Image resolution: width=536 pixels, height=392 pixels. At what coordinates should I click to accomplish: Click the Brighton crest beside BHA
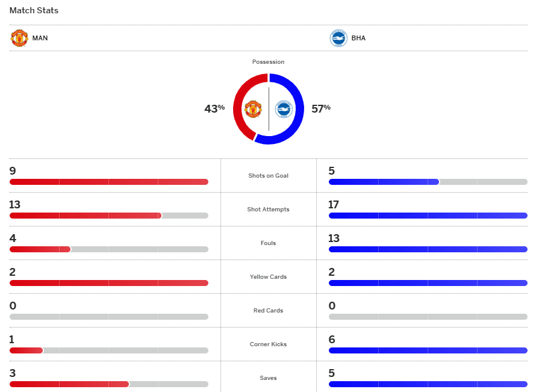(338, 38)
